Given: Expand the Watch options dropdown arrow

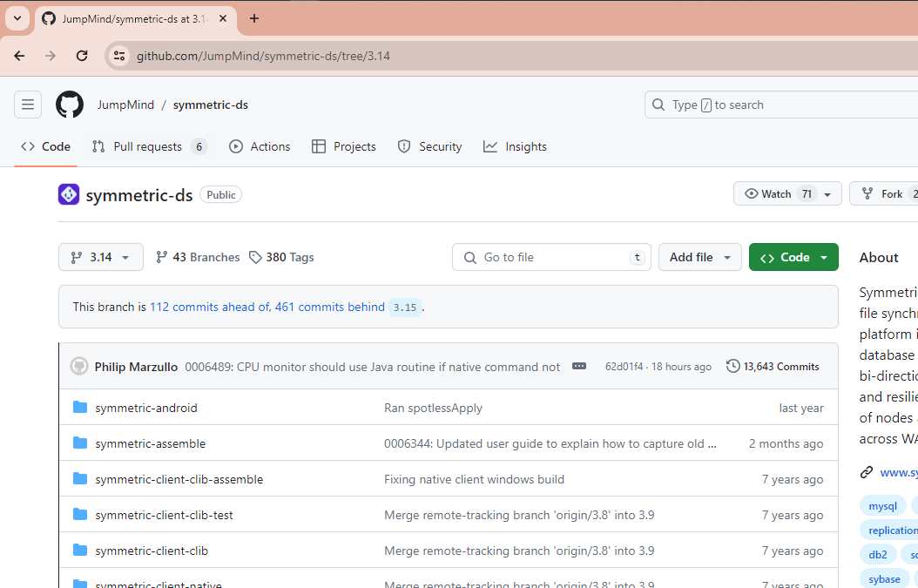Looking at the screenshot, I should coord(827,194).
